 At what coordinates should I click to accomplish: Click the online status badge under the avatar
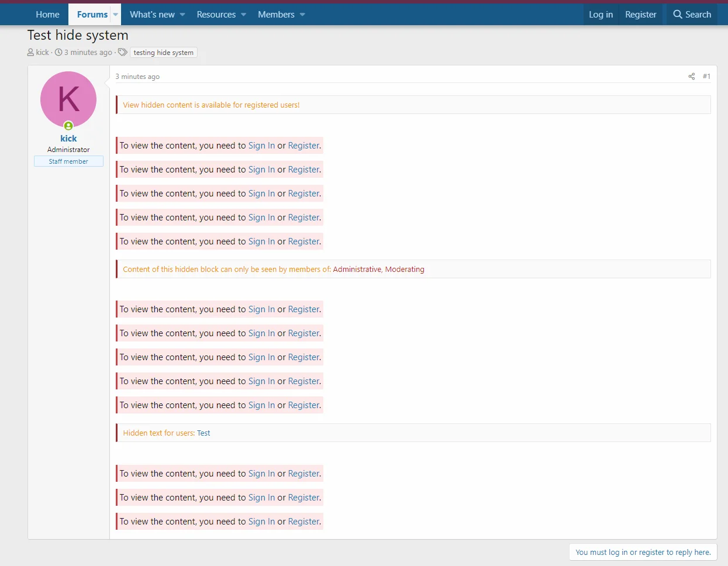pos(68,126)
